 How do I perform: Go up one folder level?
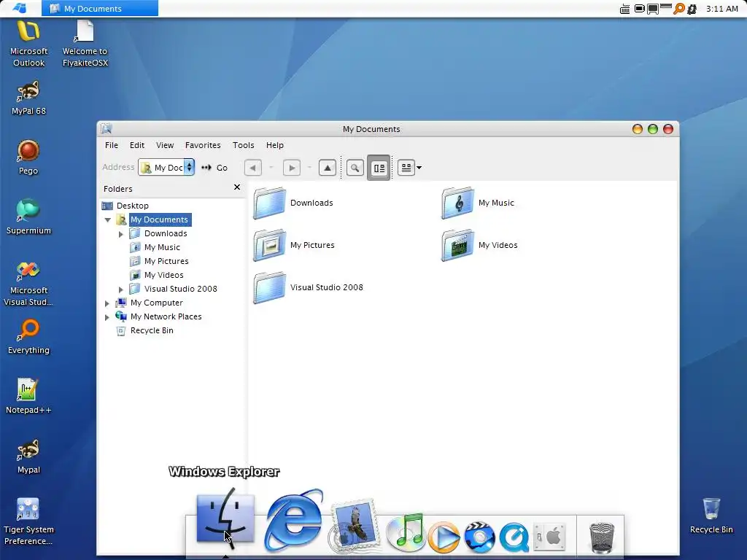328,168
